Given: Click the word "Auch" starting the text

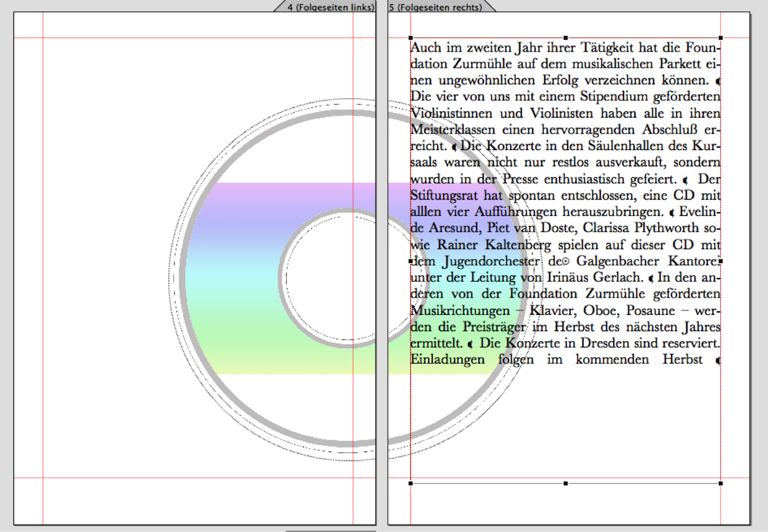Looking at the screenshot, I should [424, 47].
